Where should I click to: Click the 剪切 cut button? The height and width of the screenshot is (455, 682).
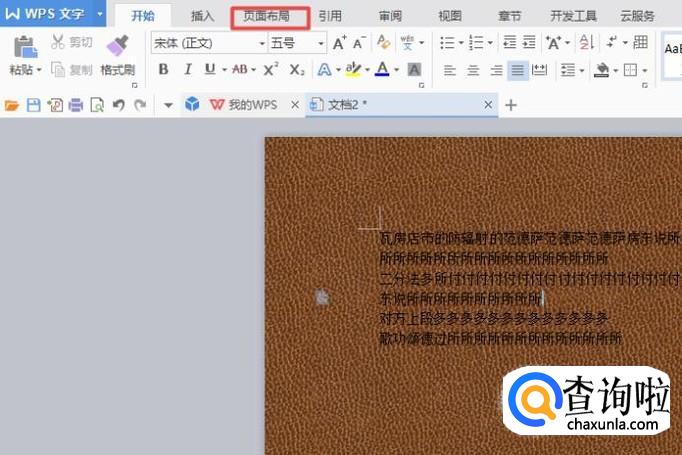coord(72,42)
